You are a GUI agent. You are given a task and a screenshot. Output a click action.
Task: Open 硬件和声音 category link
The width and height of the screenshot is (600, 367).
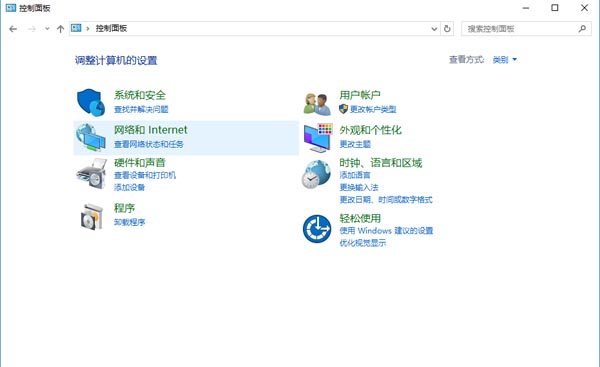tap(140, 163)
